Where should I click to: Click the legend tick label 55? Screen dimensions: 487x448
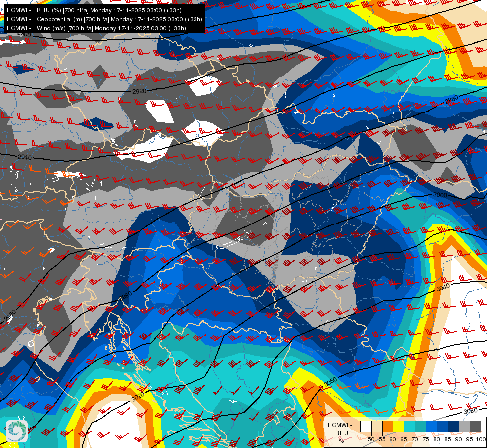click(382, 439)
